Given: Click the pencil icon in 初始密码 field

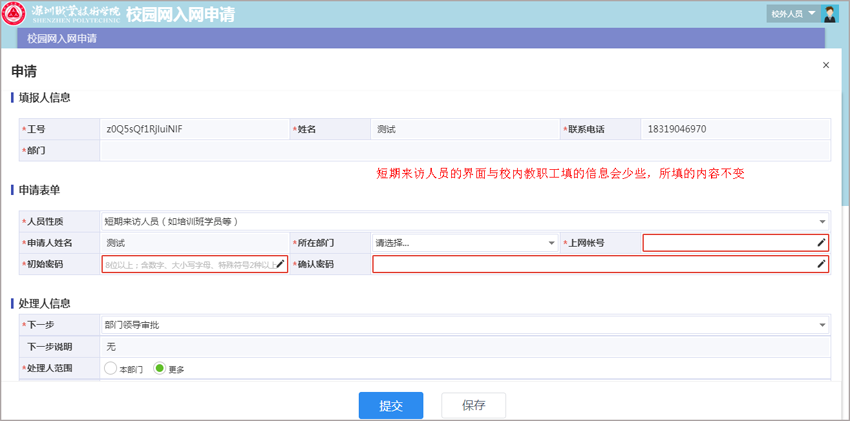Looking at the screenshot, I should coord(280,264).
